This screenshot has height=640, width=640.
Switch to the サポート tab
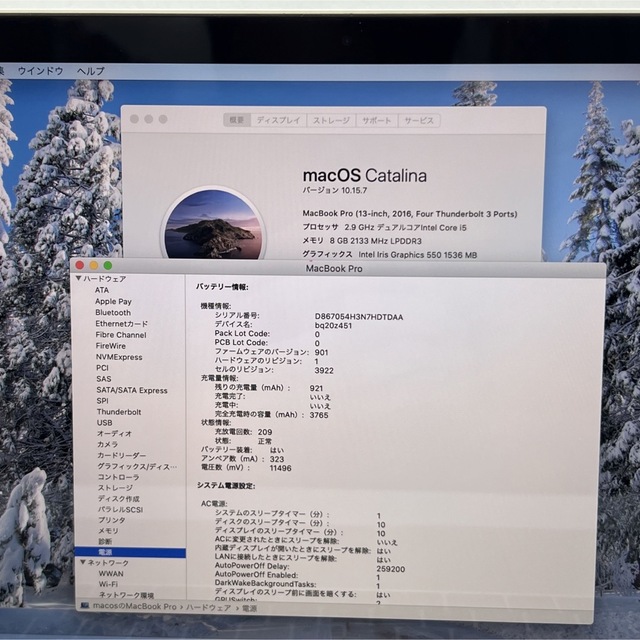pos(376,120)
